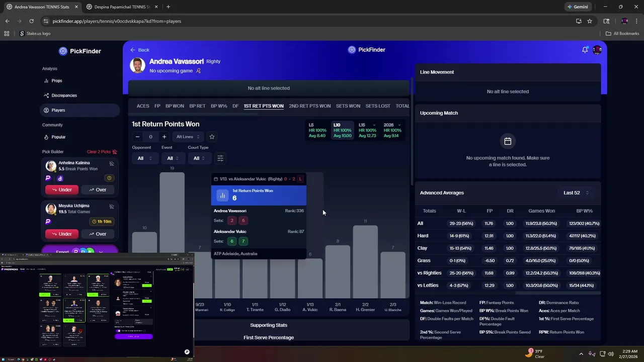The height and width of the screenshot is (362, 644).
Task: Click PrizePicks icon on Kalinina pick
Action: [x=48, y=178]
